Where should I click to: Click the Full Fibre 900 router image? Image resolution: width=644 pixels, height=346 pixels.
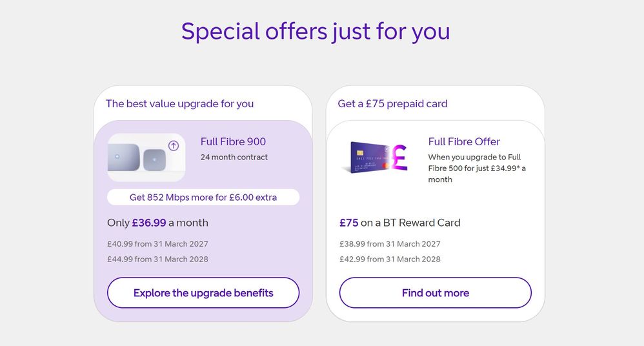146,158
